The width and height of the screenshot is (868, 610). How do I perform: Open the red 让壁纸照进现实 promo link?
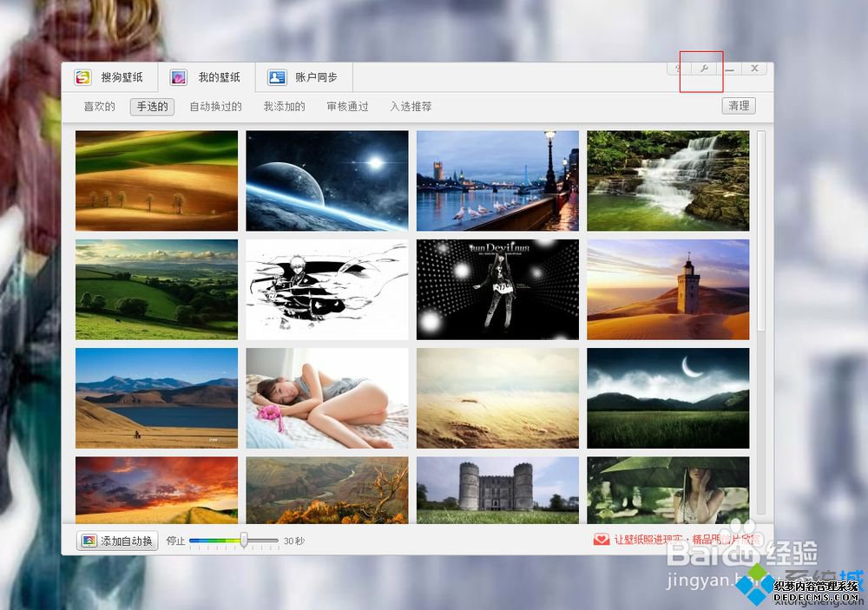687,539
